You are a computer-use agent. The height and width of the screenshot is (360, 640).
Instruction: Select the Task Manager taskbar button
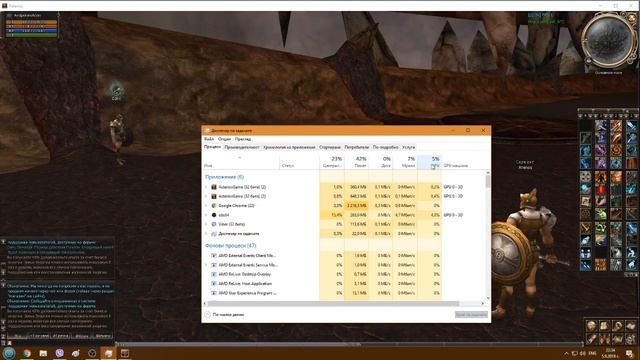108,353
